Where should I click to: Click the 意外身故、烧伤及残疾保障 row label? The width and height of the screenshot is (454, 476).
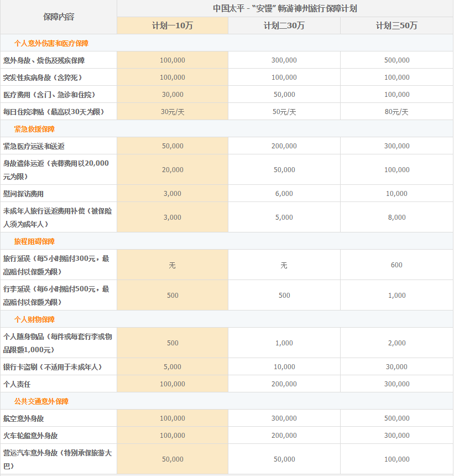click(44, 60)
